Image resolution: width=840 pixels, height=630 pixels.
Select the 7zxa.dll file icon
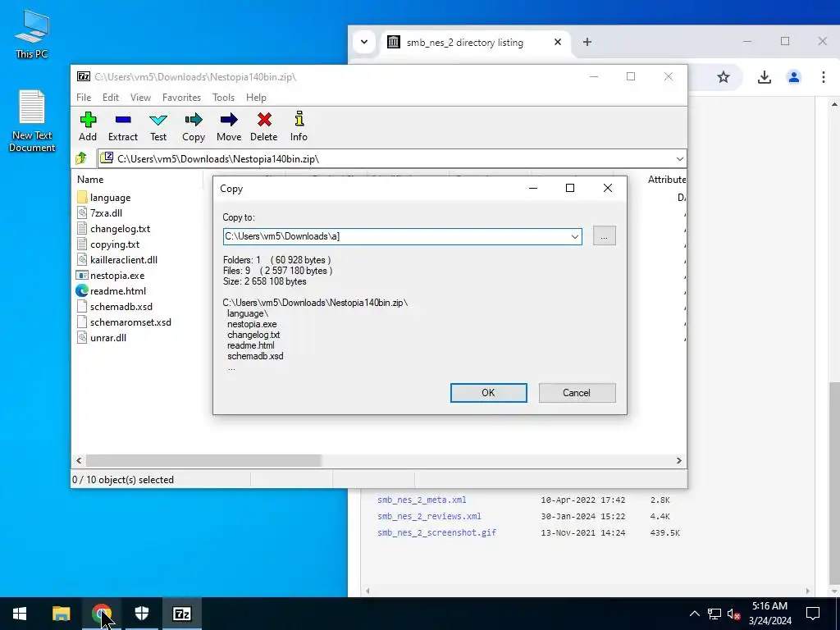point(82,212)
